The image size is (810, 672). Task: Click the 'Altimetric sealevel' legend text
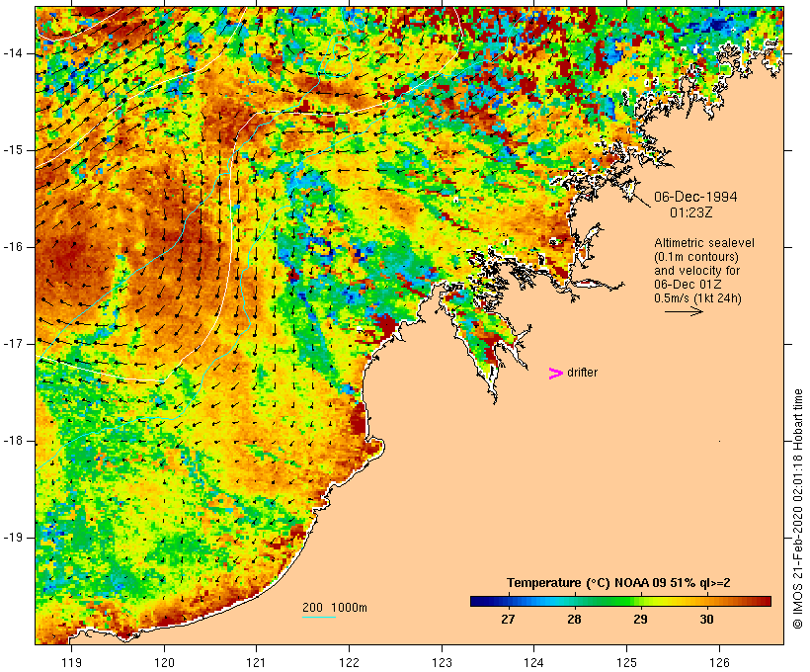click(701, 242)
